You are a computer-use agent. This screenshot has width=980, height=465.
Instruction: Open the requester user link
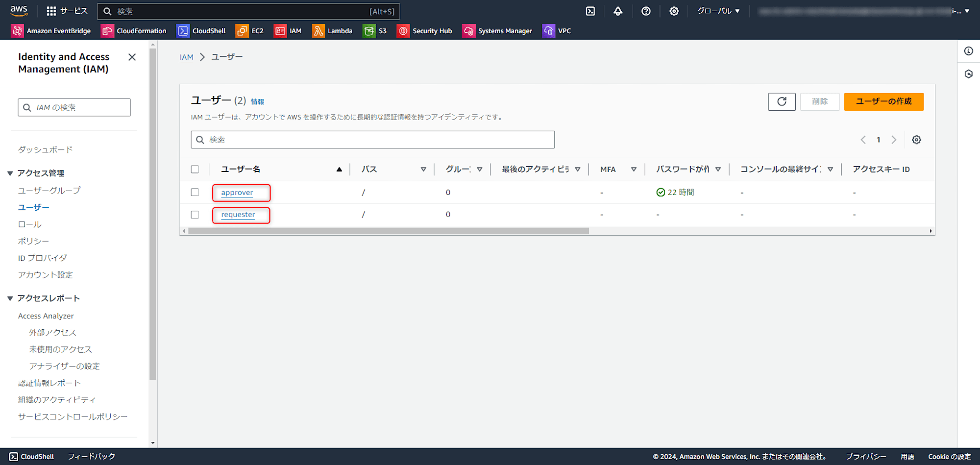point(238,215)
